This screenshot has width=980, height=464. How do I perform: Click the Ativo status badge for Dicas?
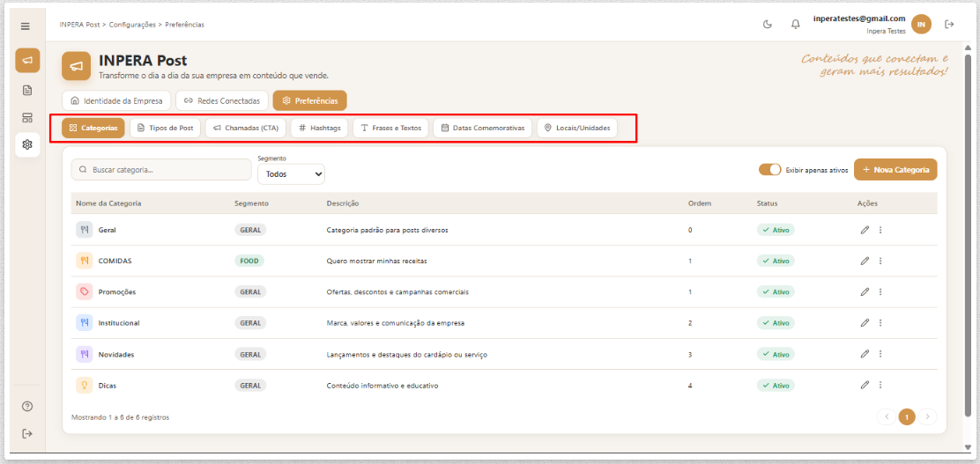[776, 386]
